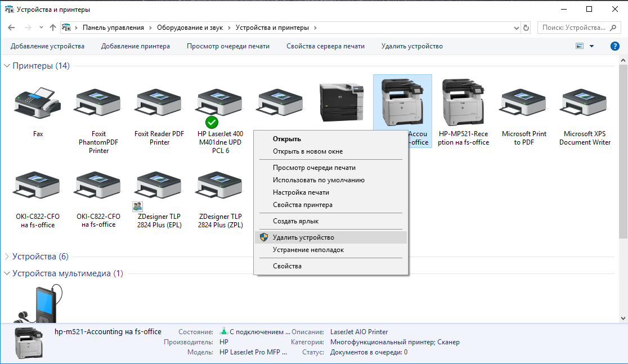Open recent locations dropdown arrow
This screenshot has width=628, height=364.
41,28
